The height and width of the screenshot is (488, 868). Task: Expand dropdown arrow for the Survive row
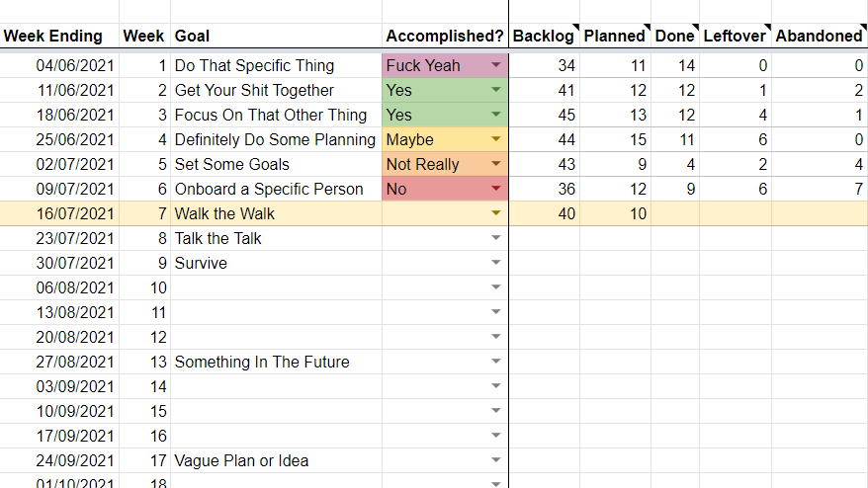pos(496,262)
